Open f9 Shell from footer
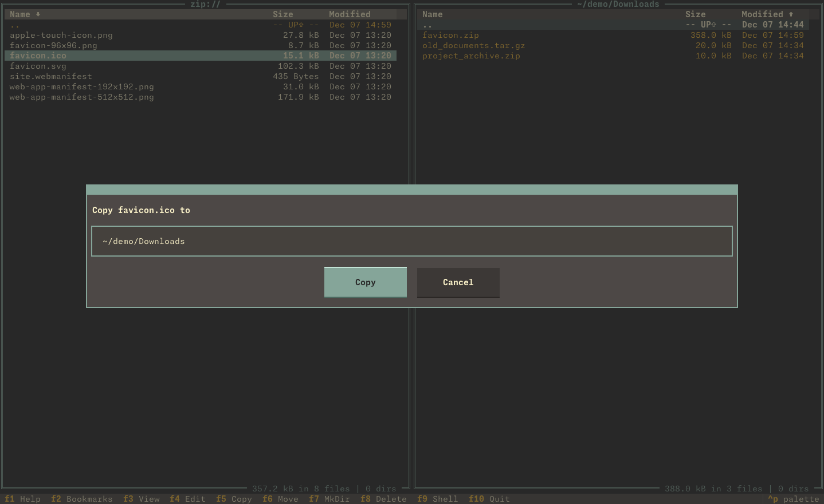Image resolution: width=824 pixels, height=504 pixels. (x=437, y=499)
